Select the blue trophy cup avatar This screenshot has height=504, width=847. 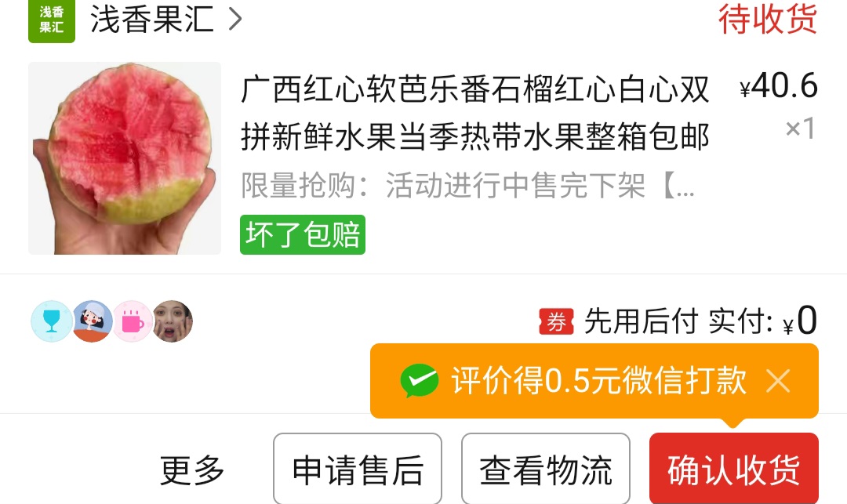pos(51,321)
